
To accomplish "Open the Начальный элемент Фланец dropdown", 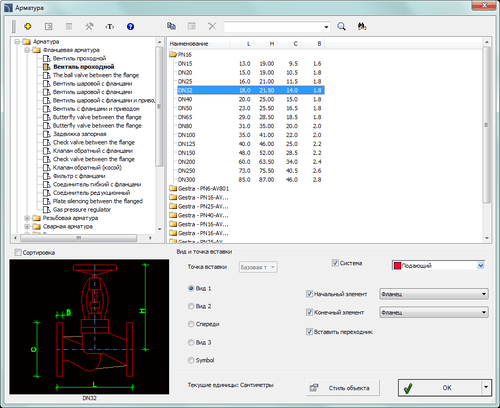I will coord(434,294).
